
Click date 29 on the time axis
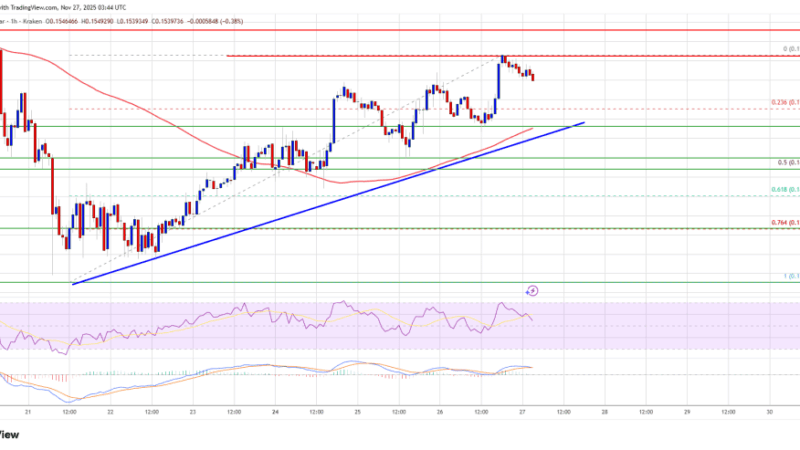(687, 412)
